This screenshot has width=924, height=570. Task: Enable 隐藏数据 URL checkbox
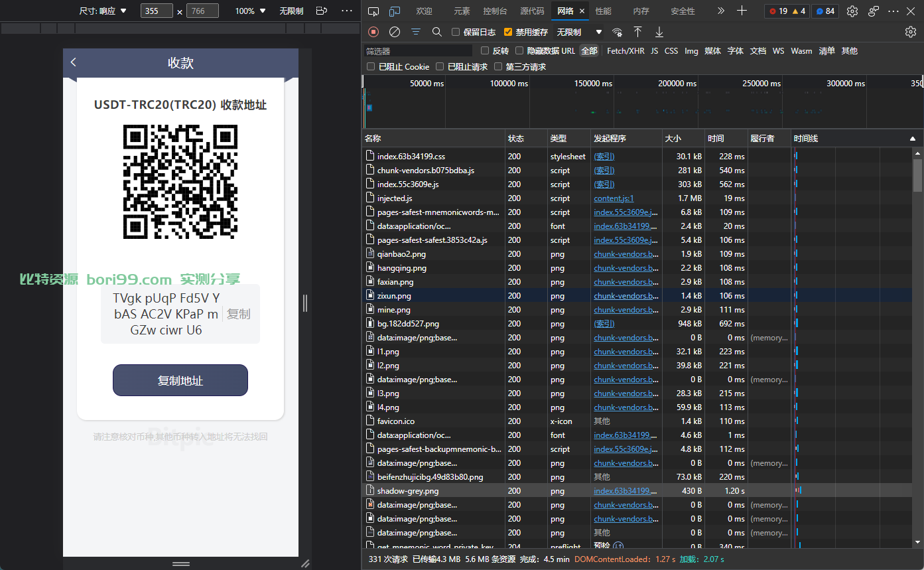[519, 50]
